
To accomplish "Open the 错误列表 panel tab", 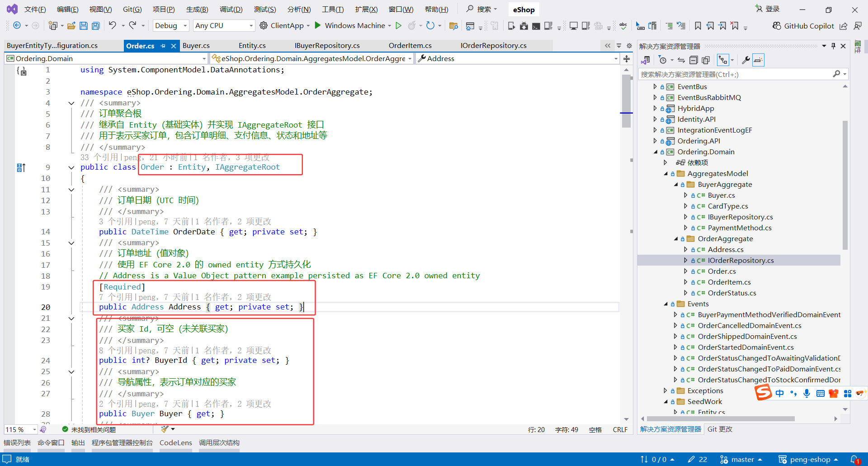I will [x=17, y=442].
